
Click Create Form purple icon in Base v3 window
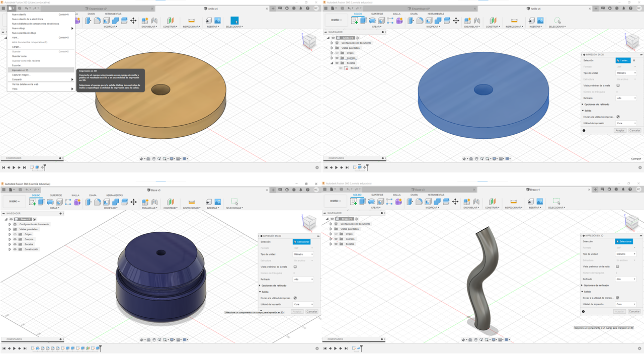pyautogui.click(x=77, y=202)
